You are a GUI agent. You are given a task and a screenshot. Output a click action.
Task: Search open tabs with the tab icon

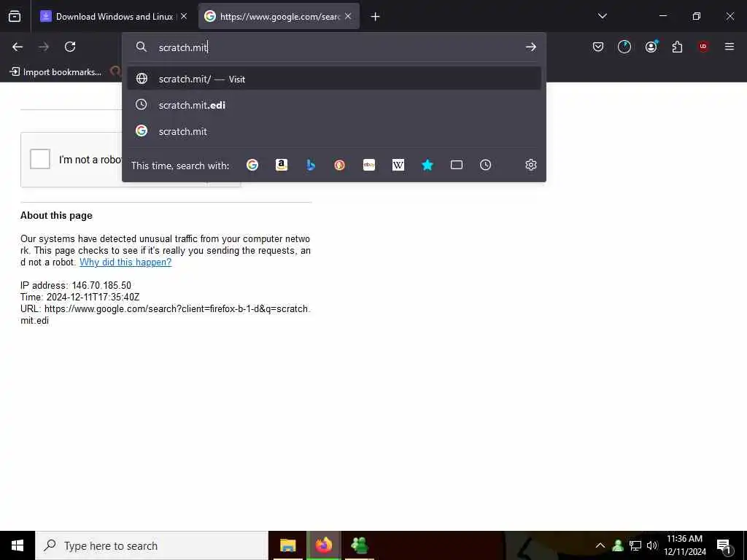pos(457,165)
